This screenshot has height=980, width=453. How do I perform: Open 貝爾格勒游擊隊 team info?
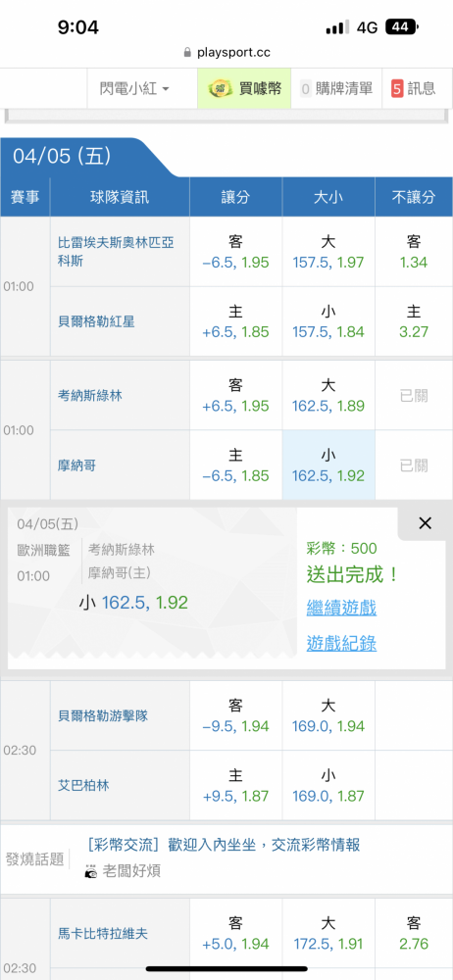[x=103, y=715]
